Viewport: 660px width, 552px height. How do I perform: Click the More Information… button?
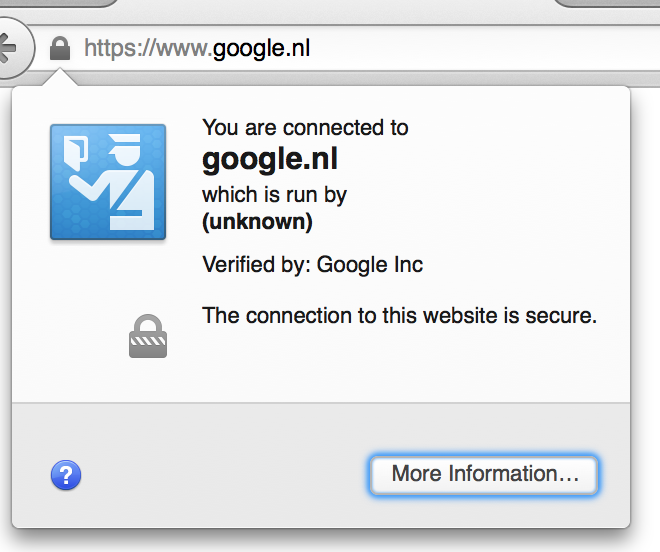click(x=484, y=475)
